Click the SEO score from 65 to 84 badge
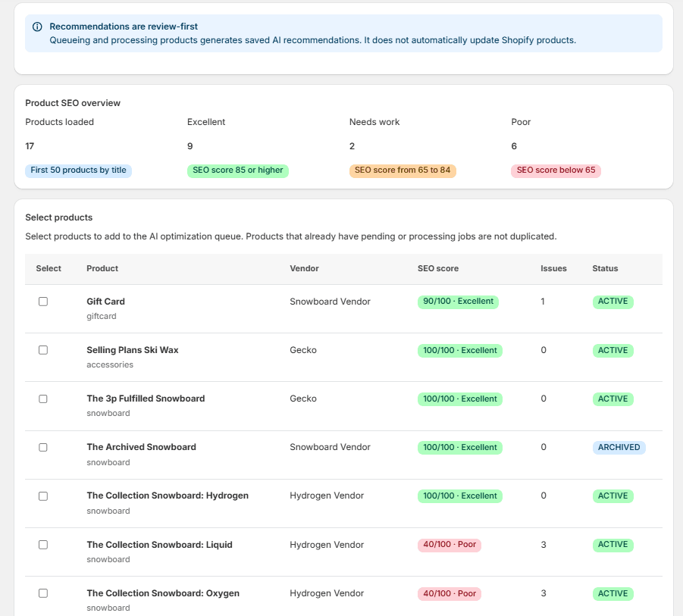The image size is (683, 616). click(x=403, y=170)
